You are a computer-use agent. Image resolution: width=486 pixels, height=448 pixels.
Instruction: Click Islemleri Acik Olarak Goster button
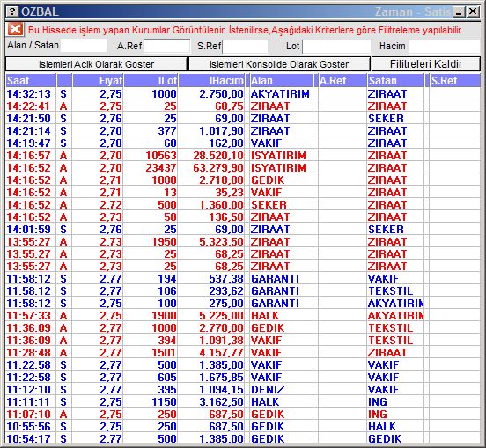click(96, 64)
